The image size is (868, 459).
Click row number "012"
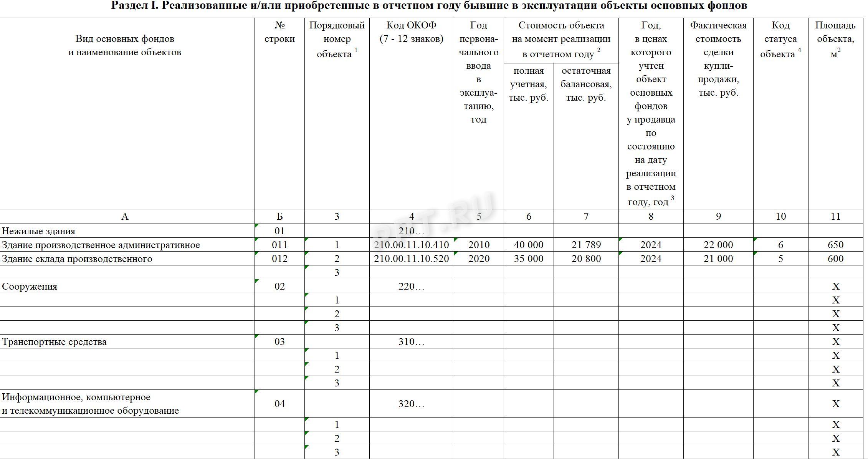tap(279, 259)
